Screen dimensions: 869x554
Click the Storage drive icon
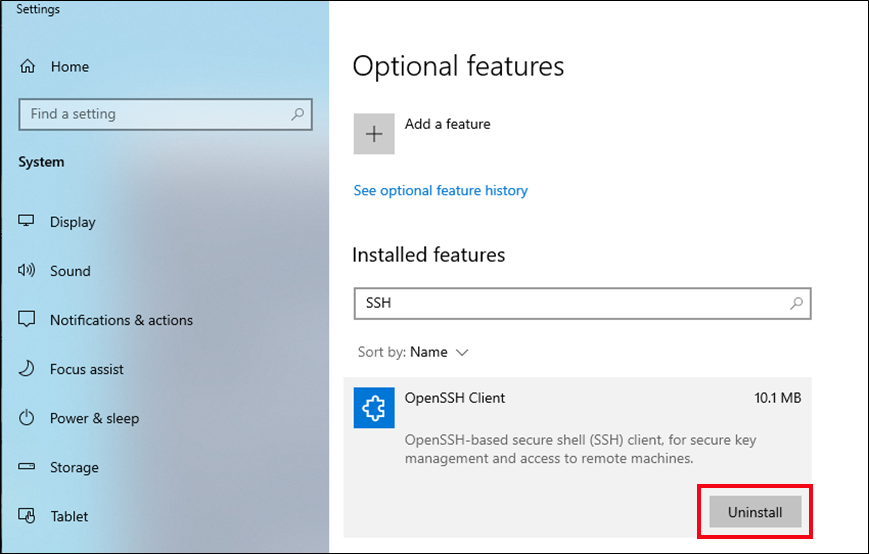point(27,466)
